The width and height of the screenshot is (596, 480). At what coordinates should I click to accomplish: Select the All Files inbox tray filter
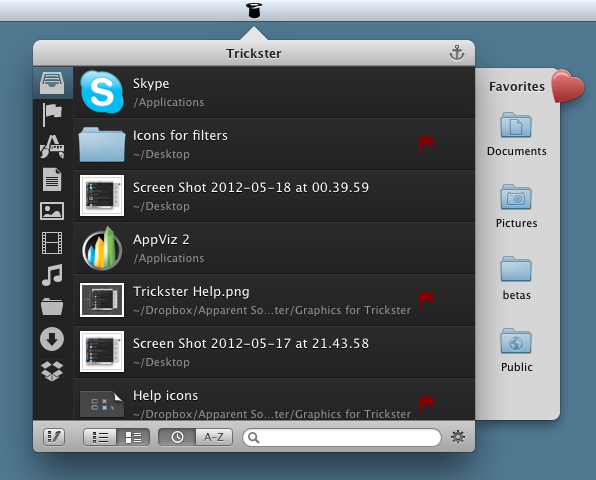click(52, 83)
